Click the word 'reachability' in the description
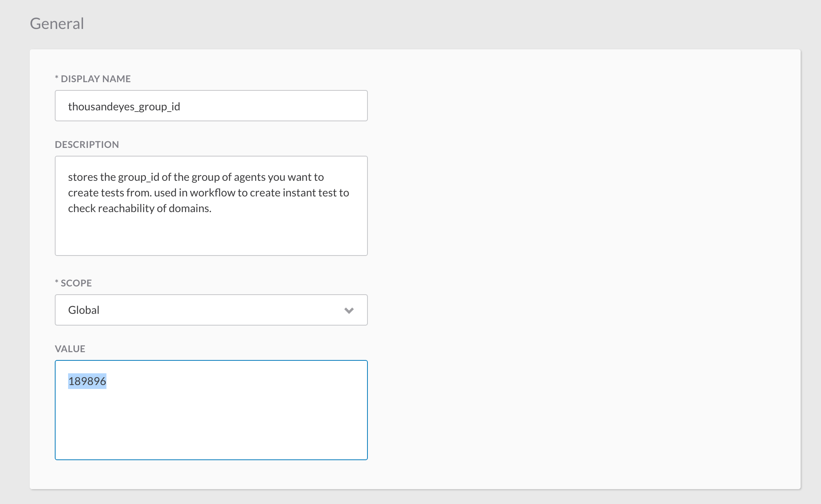The height and width of the screenshot is (504, 821). [126, 209]
